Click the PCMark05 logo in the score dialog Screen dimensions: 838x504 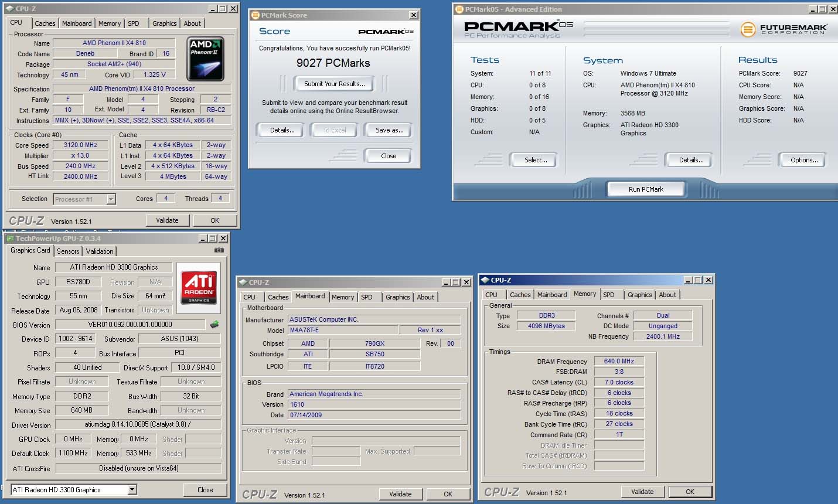click(386, 32)
